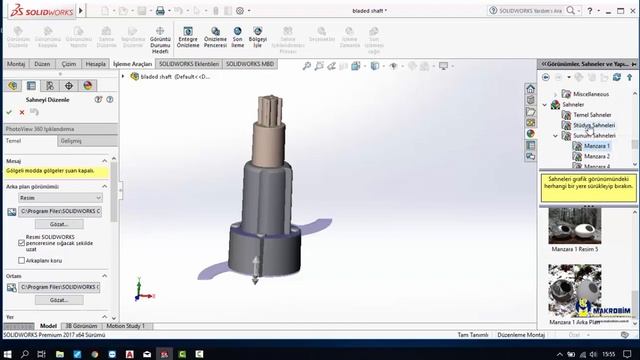The height and width of the screenshot is (360, 640).
Task: Select Stüdyo Sahneleri in scenes tree
Action: pos(594,125)
